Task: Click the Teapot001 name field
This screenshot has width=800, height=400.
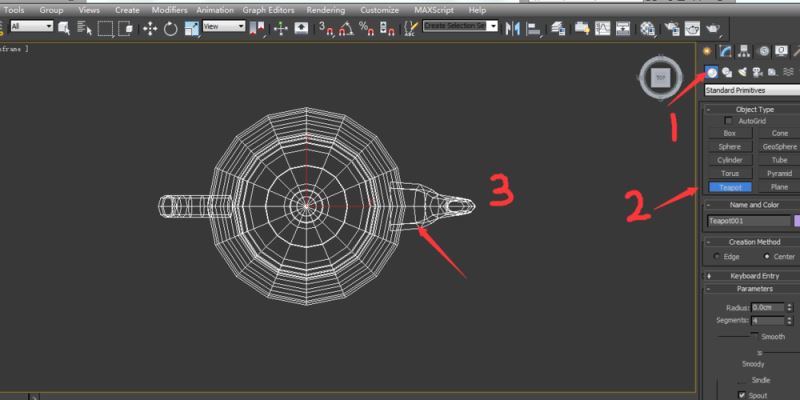Action: [748, 221]
